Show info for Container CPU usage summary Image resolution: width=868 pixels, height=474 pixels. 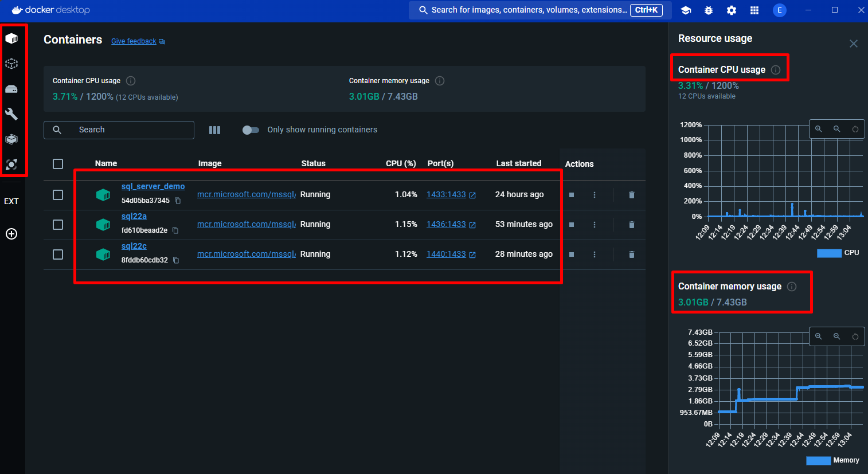131,81
